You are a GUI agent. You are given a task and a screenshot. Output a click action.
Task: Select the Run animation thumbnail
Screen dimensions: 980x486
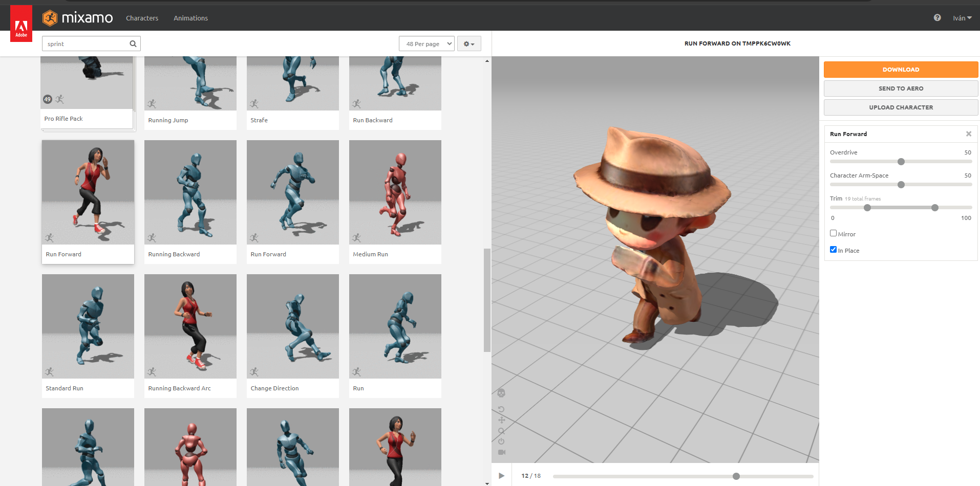coord(395,326)
